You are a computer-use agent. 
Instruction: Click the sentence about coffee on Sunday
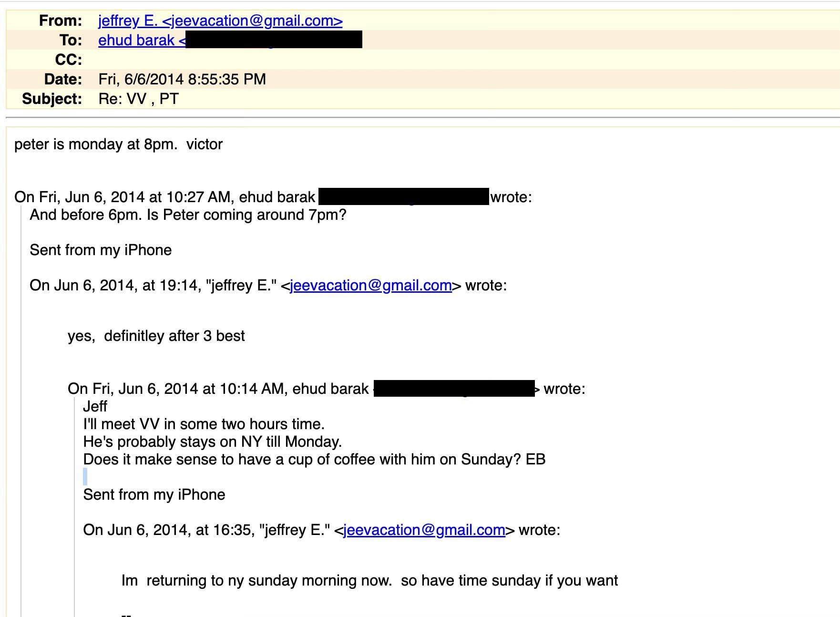[x=314, y=459]
